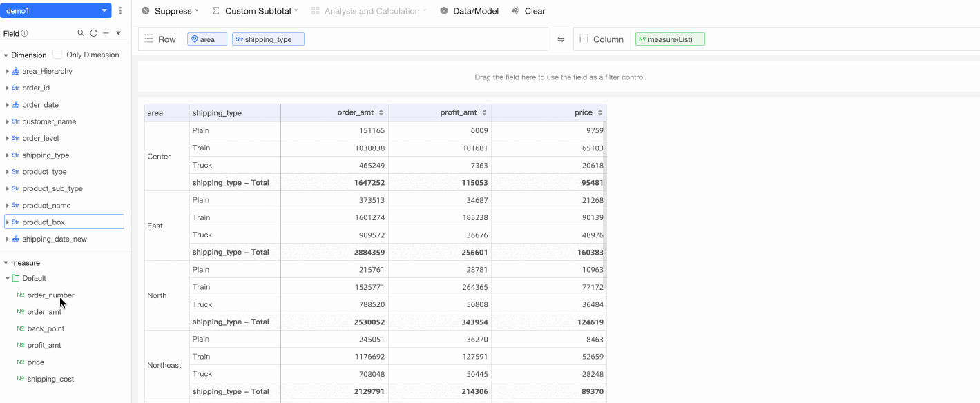Refresh the field list
The image size is (980, 403).
pos(93,33)
